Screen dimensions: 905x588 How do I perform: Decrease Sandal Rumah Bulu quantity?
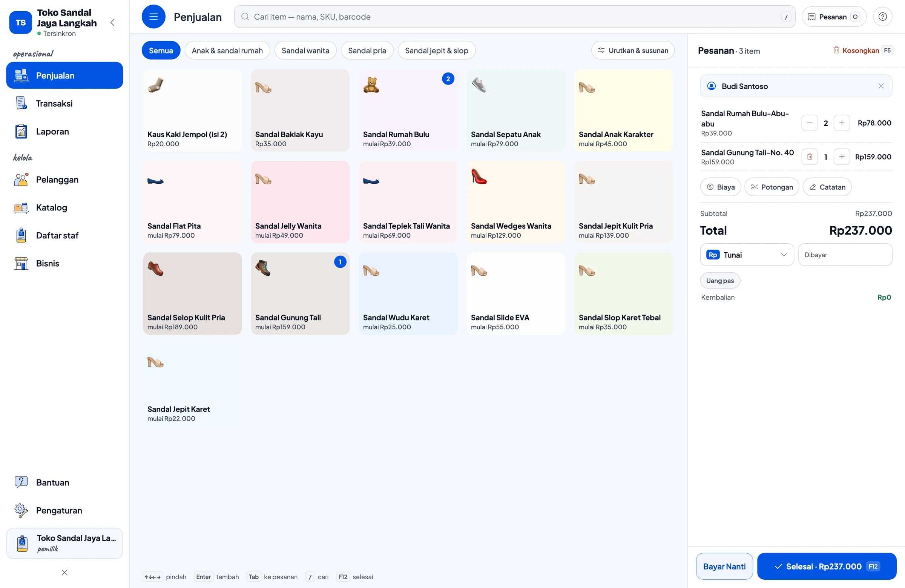click(810, 123)
